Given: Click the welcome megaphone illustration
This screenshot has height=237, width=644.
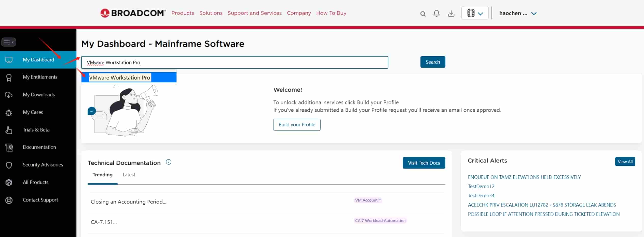Looking at the screenshot, I should pyautogui.click(x=123, y=110).
